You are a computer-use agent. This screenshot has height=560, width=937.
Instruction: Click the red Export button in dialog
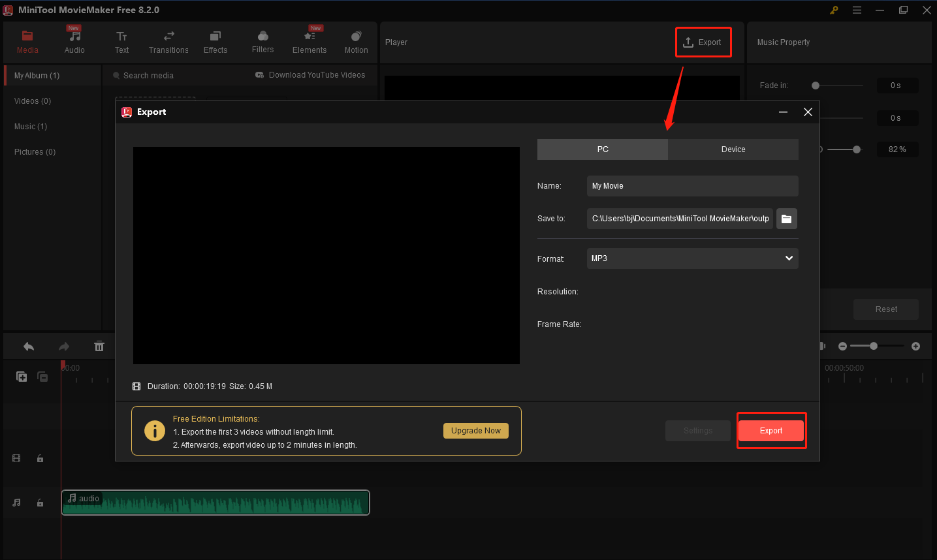tap(771, 431)
